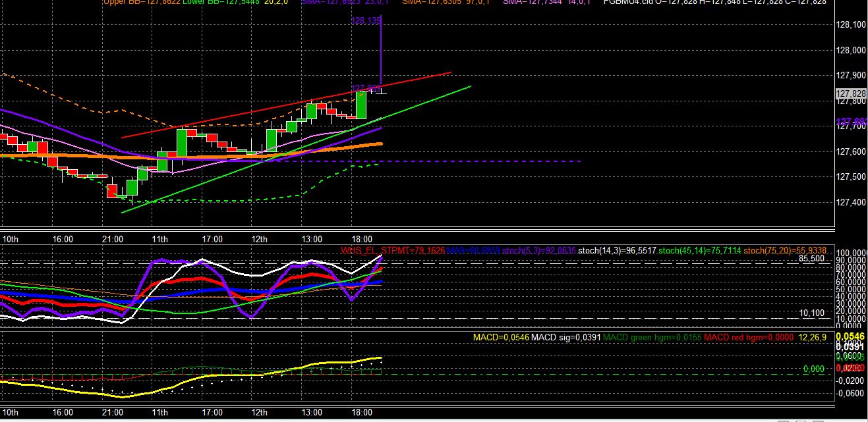Click 13:00 on the bottom time axis
868x422 pixels.
(312, 413)
